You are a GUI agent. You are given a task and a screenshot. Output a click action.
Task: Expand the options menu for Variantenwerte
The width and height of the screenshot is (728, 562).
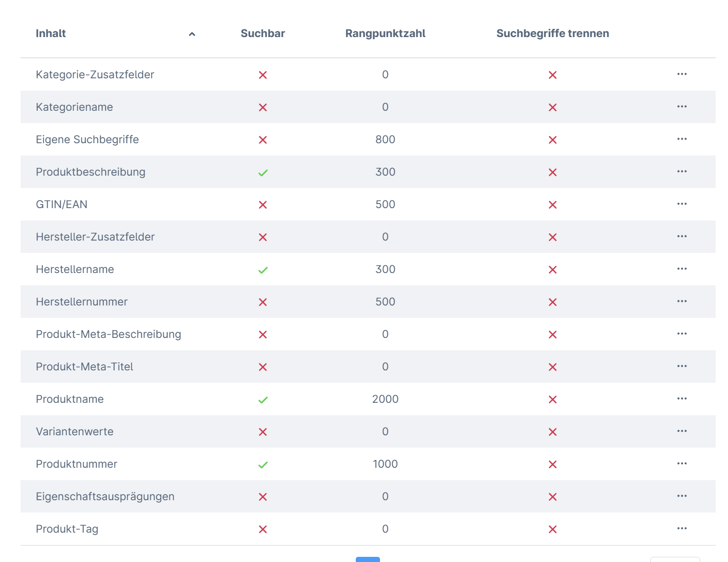(x=682, y=431)
